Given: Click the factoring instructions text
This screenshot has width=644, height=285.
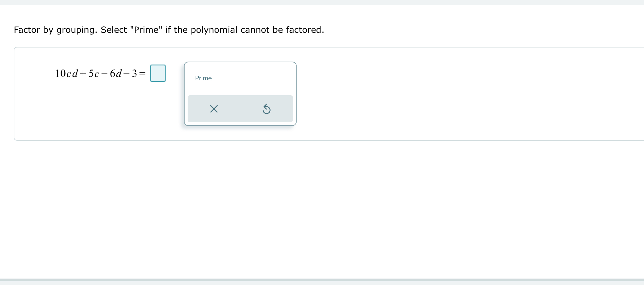Looking at the screenshot, I should point(169,30).
